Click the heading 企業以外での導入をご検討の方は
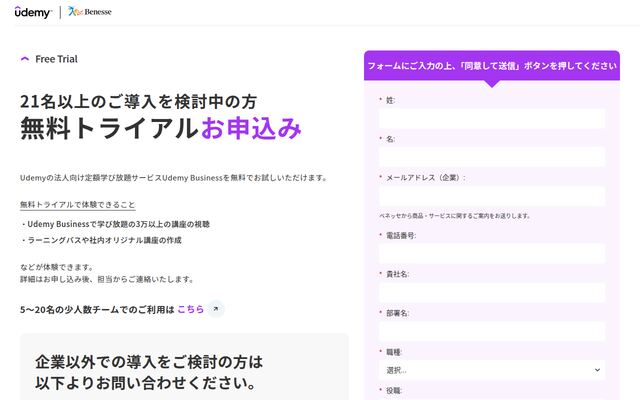Viewport: 640px width, 400px height. (x=149, y=362)
